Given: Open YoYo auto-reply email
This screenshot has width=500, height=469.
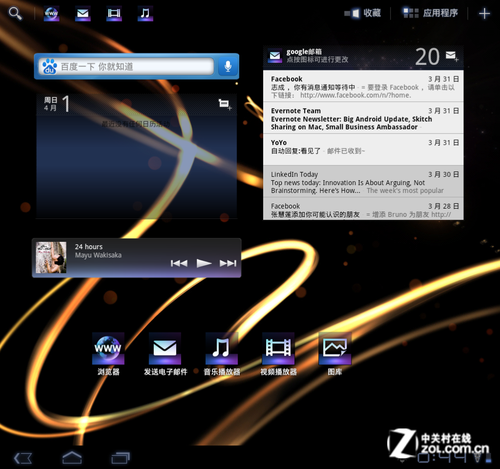Looking at the screenshot, I should click(x=363, y=149).
